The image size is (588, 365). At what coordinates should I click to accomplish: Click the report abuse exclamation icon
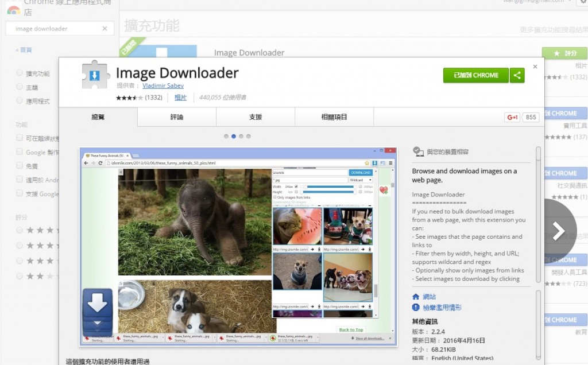click(x=416, y=307)
